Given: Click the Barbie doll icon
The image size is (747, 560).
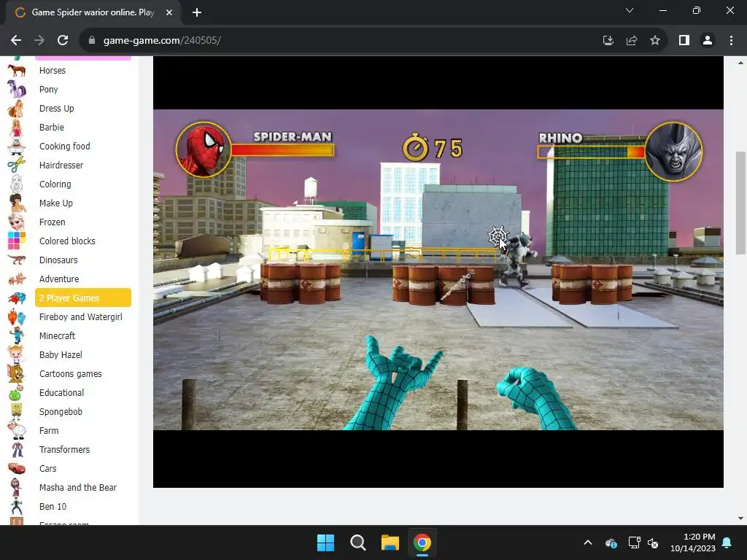Looking at the screenshot, I should tap(16, 127).
